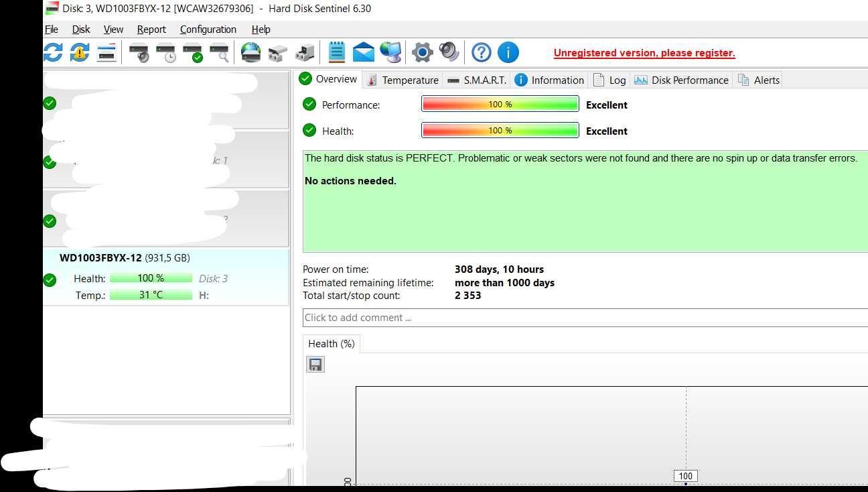The image size is (868, 492).
Task: Click 'Excellent' text next to Performance bar
Action: (607, 105)
